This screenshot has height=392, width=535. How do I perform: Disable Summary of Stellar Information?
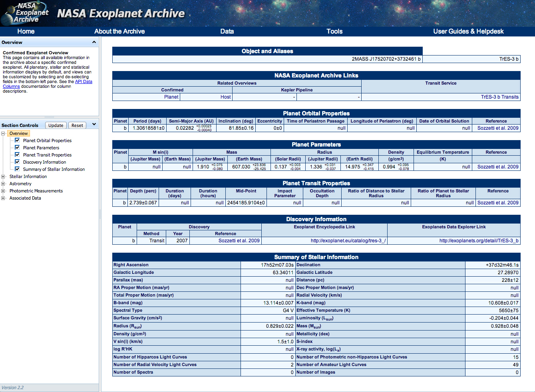point(17,169)
